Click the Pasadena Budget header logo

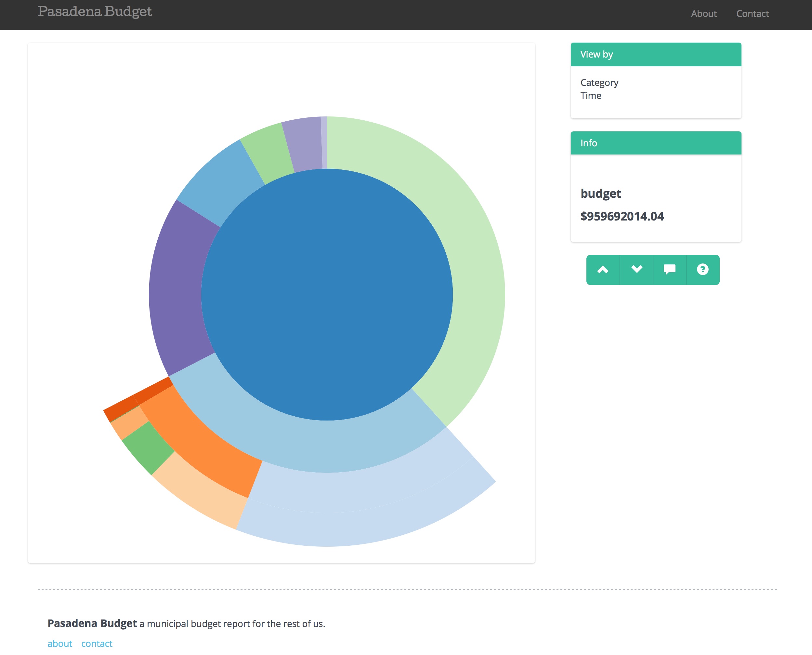coord(95,12)
